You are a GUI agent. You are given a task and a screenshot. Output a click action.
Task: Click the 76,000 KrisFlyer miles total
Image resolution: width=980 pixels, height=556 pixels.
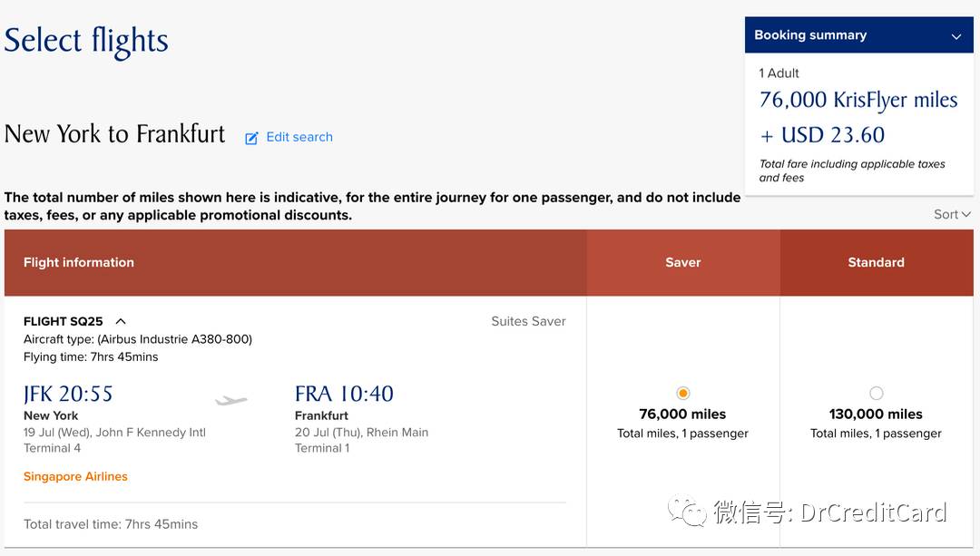pyautogui.click(x=858, y=100)
